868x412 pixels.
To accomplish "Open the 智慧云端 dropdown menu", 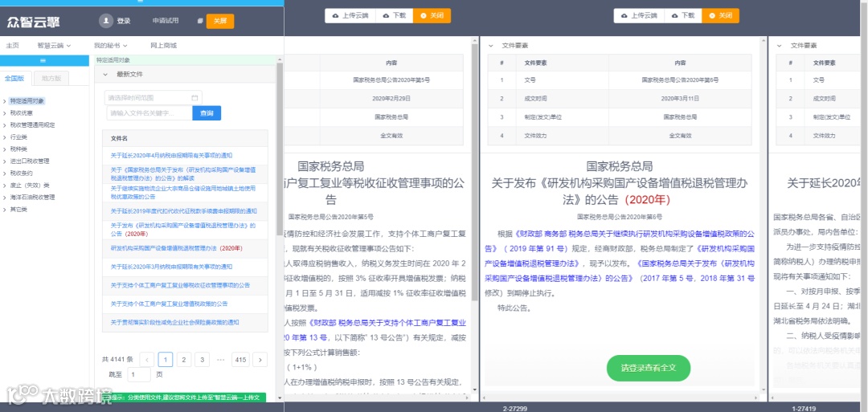I will point(54,45).
